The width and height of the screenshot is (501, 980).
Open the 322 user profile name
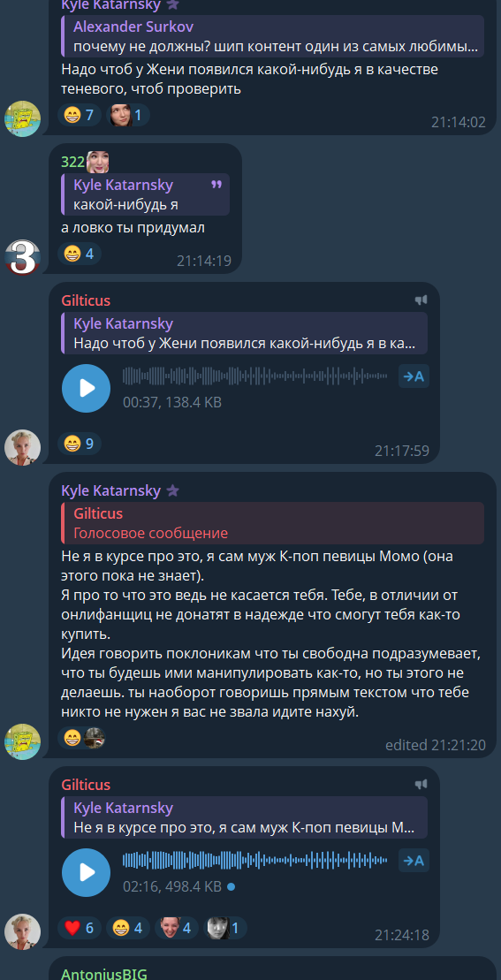click(x=73, y=162)
